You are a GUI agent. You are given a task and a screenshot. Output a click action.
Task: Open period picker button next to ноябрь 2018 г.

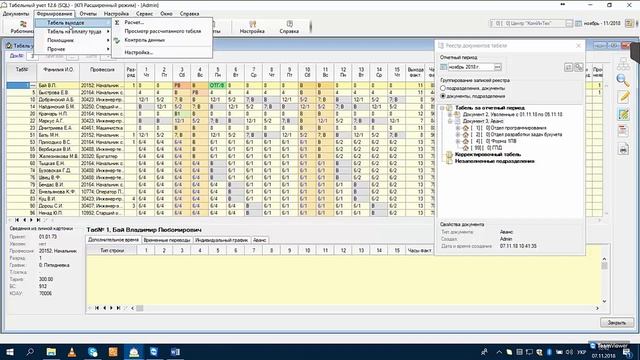[x=498, y=67]
